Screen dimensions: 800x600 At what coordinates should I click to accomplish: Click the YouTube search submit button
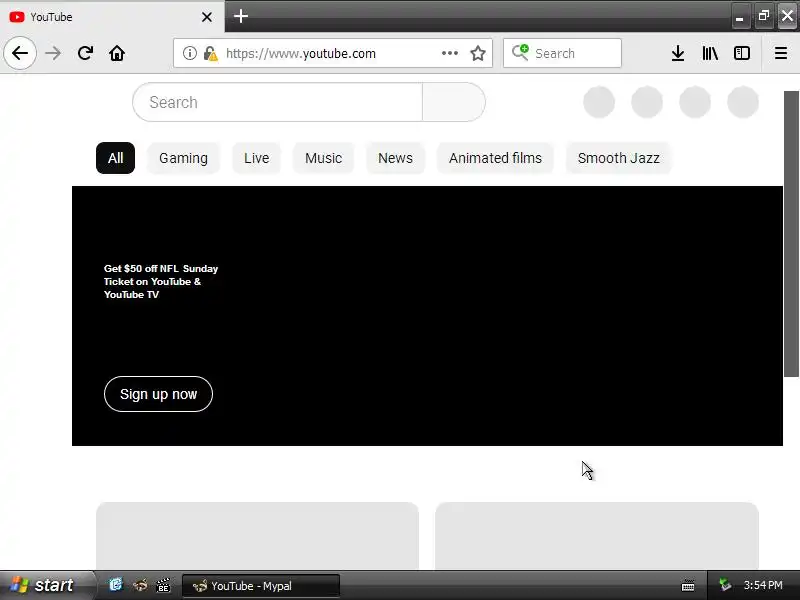tap(454, 102)
